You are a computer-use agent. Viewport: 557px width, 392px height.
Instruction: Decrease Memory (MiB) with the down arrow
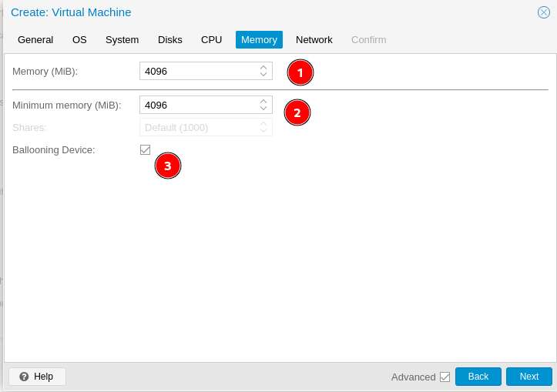(263, 75)
